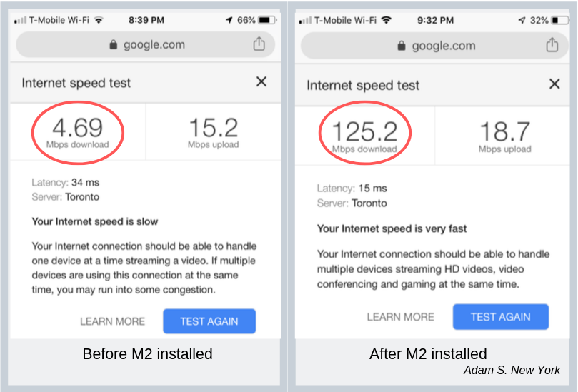Tap the left google.com address bar
This screenshot has width=578, height=392.
pyautogui.click(x=145, y=44)
